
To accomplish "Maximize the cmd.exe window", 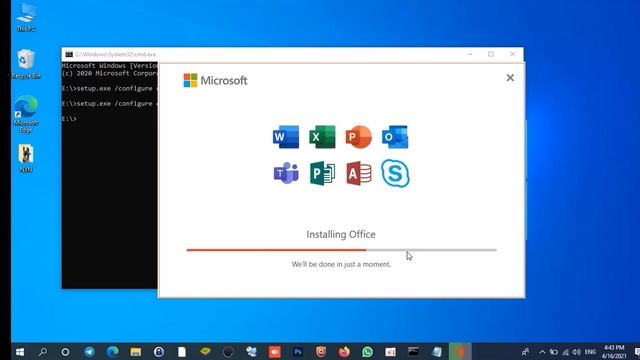I will pos(491,54).
